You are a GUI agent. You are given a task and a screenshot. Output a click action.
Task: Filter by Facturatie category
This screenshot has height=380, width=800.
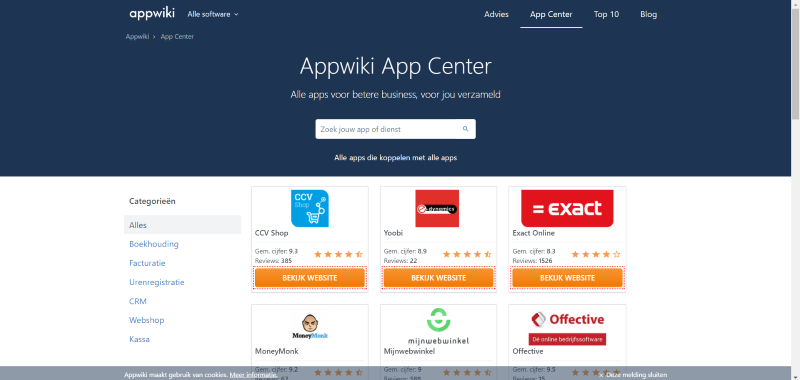tap(147, 263)
